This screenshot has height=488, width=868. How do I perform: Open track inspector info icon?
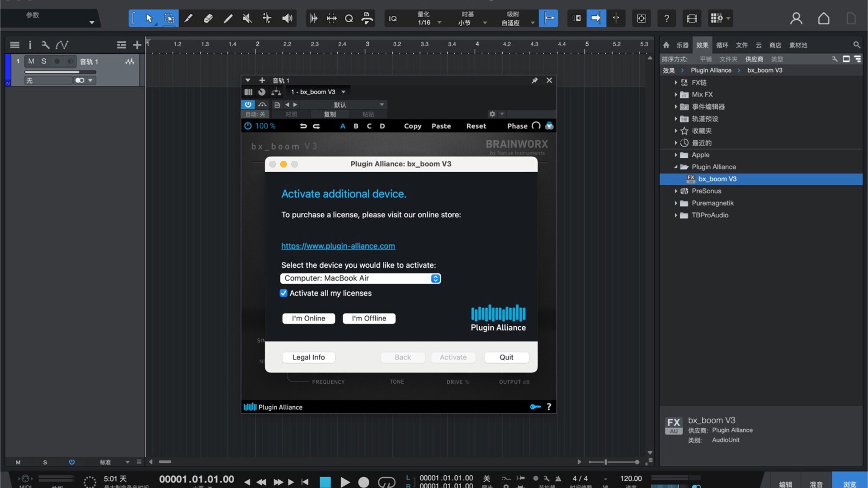click(30, 45)
